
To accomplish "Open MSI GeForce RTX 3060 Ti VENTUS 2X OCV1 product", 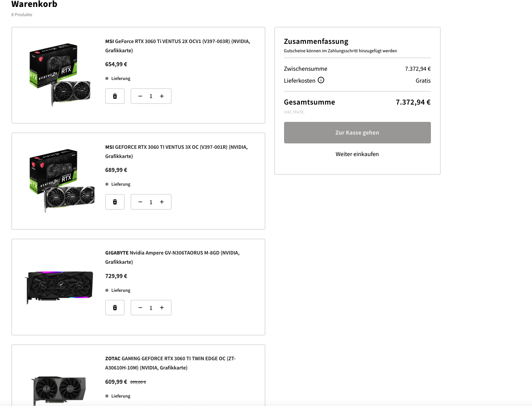I will tap(178, 46).
